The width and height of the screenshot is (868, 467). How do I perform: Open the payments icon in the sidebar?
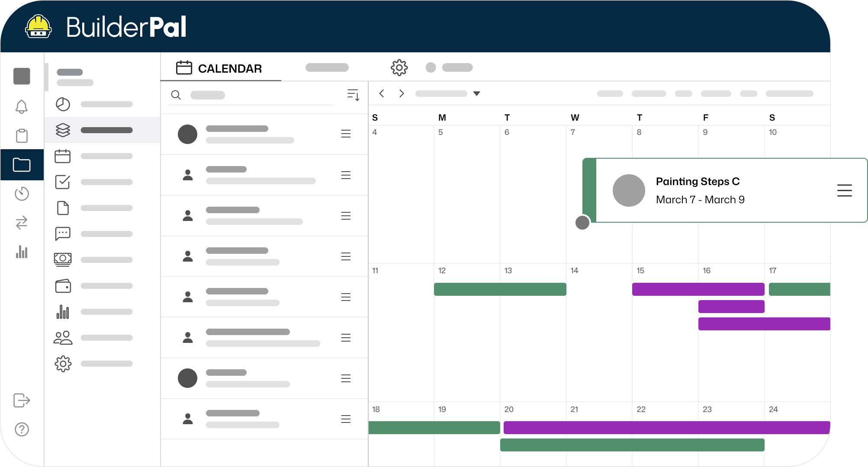[63, 259]
